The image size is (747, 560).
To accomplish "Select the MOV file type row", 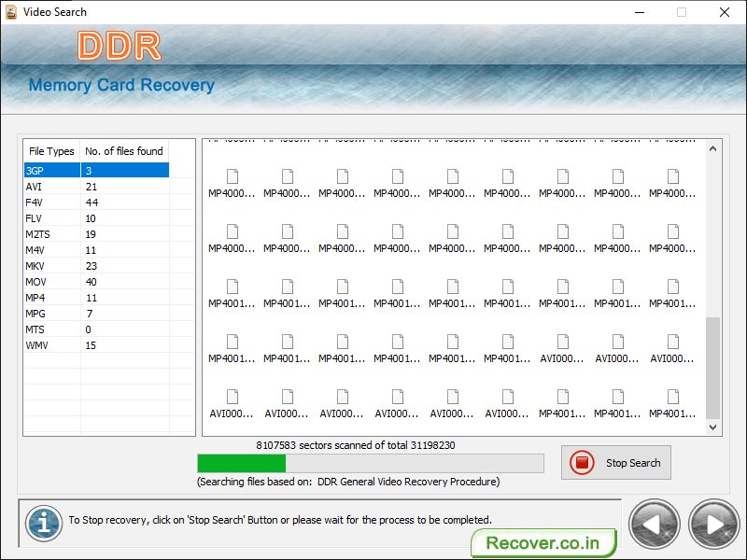I will [51, 281].
